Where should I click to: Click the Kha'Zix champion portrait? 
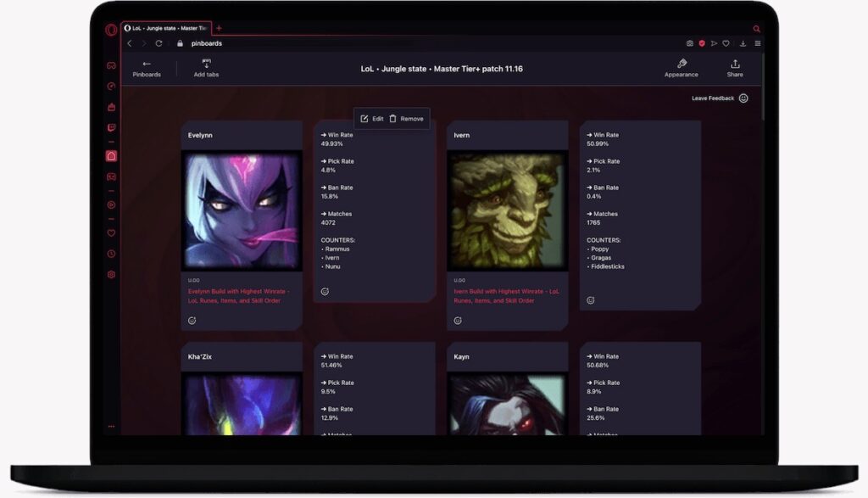pyautogui.click(x=242, y=403)
